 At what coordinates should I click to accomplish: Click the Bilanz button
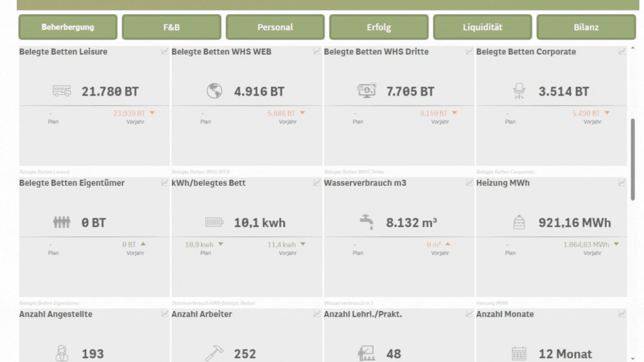(586, 27)
